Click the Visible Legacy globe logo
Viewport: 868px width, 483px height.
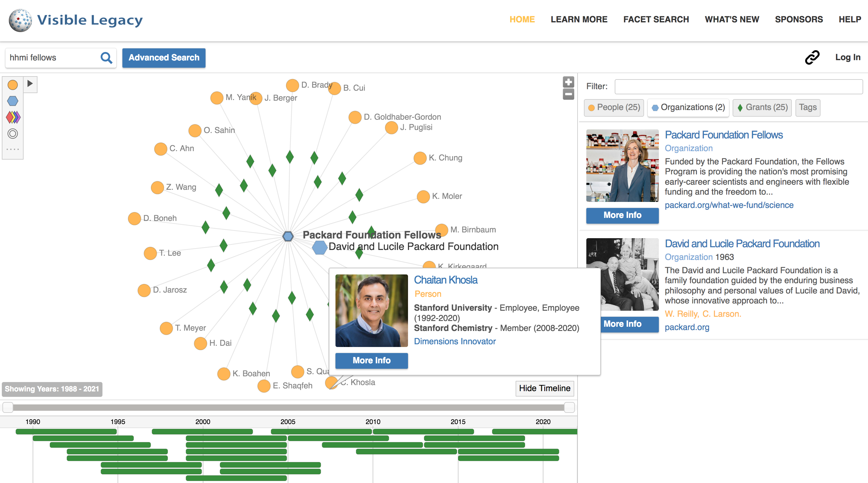tap(21, 20)
